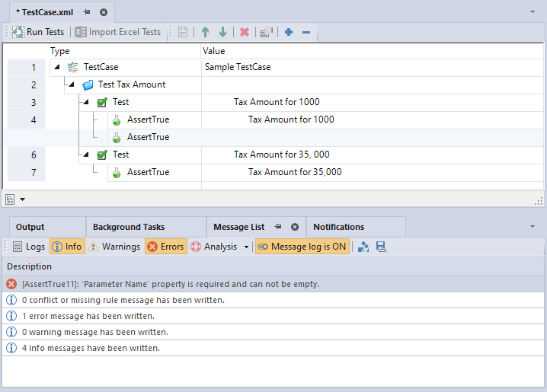Click the Test Tax Amount folder icon

point(88,84)
